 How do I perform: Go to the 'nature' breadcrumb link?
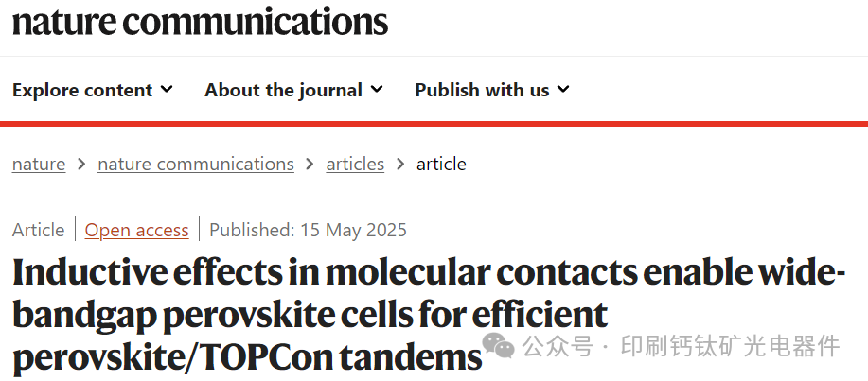click(39, 165)
